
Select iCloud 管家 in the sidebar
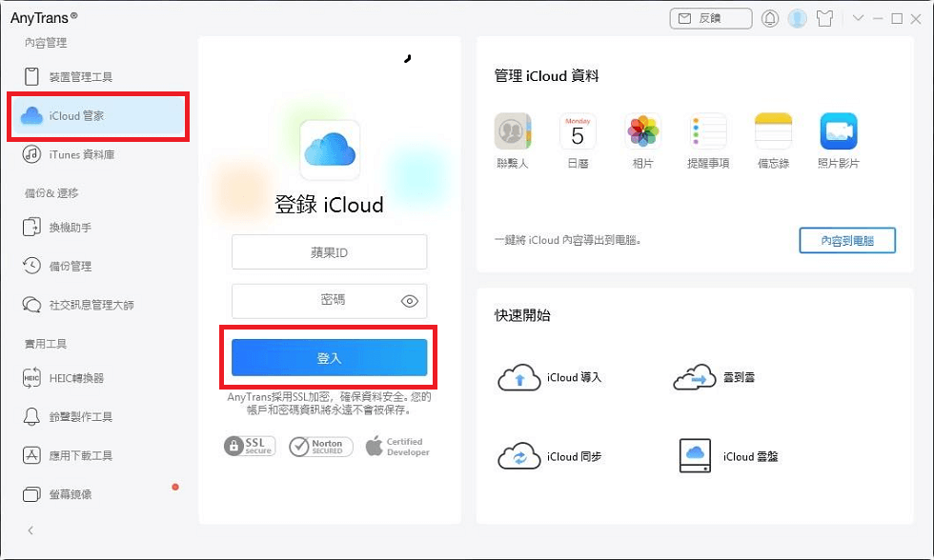click(98, 116)
